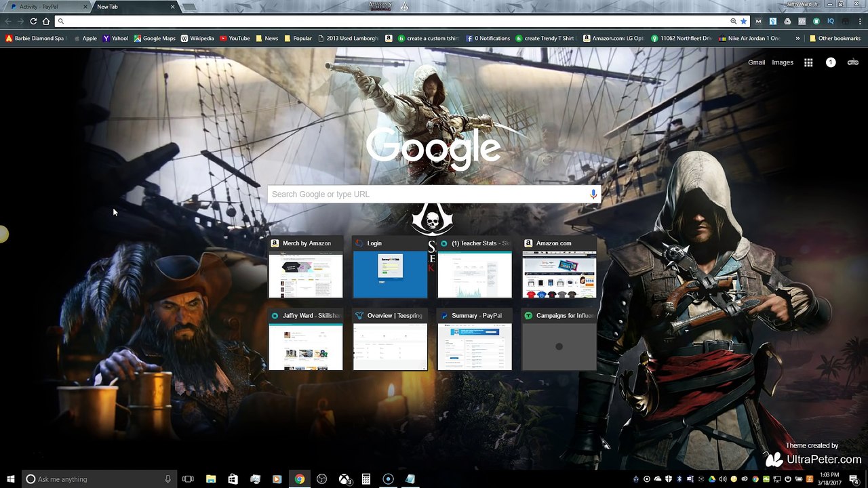Open Barbie Diamond Spa bookmark
The image size is (868, 488).
point(35,38)
